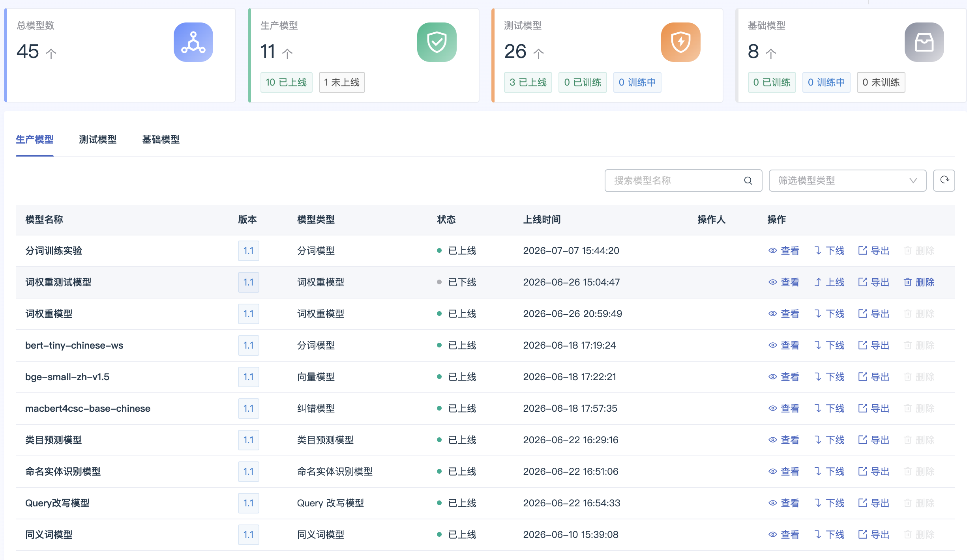Delete the 词权重测试模型
This screenshot has width=967, height=560.
coord(919,282)
